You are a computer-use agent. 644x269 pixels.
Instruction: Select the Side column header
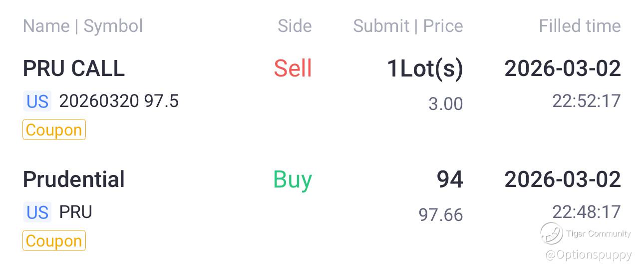point(295,26)
